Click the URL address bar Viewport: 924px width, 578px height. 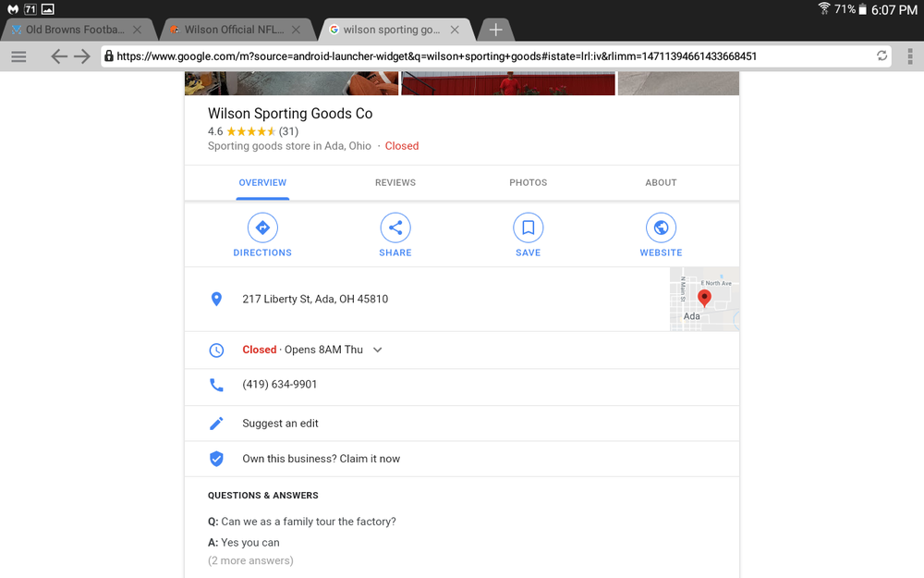(x=495, y=56)
